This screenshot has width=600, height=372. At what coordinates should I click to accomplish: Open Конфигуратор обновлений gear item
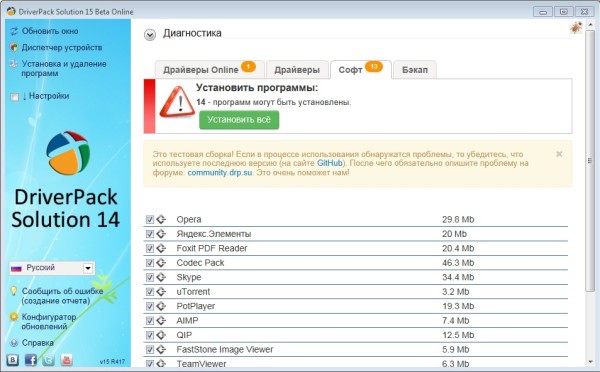point(49,321)
